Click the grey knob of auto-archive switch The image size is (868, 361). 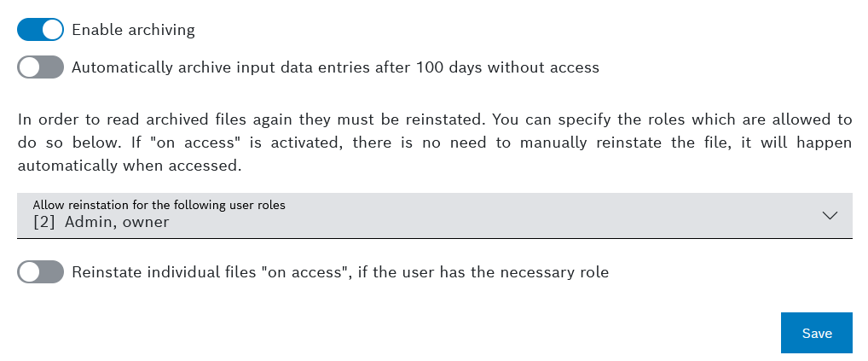coord(29,67)
